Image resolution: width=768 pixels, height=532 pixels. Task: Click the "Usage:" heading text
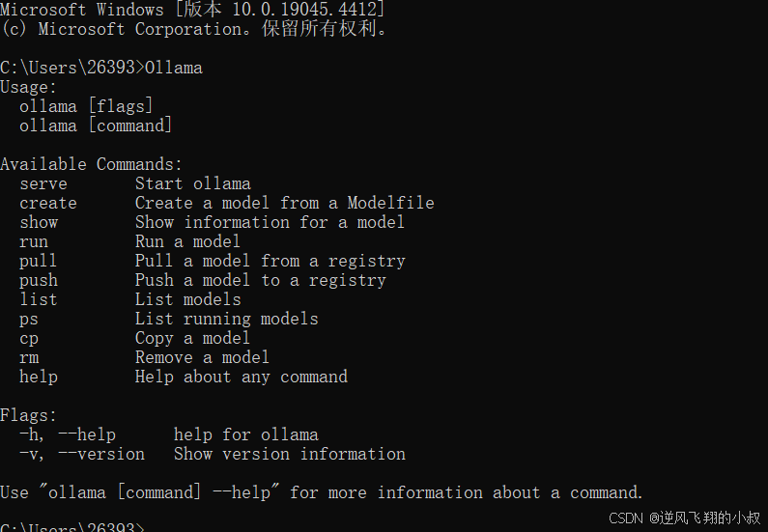point(29,87)
